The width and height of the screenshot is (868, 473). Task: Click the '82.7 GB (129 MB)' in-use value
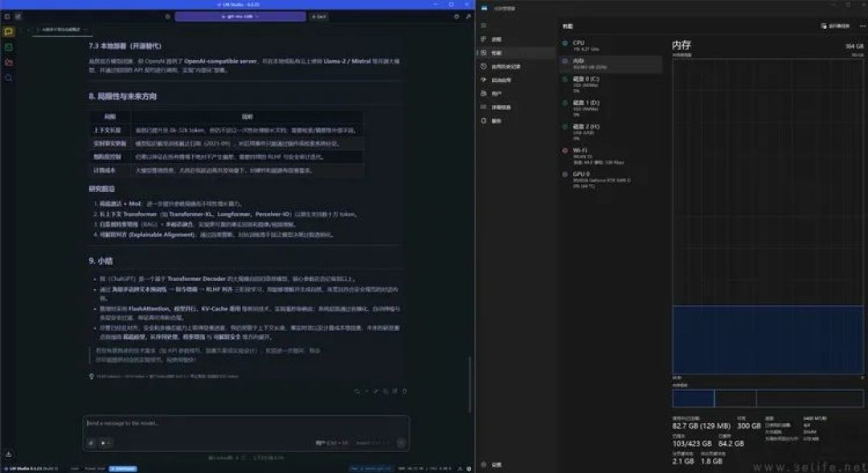[702, 426]
